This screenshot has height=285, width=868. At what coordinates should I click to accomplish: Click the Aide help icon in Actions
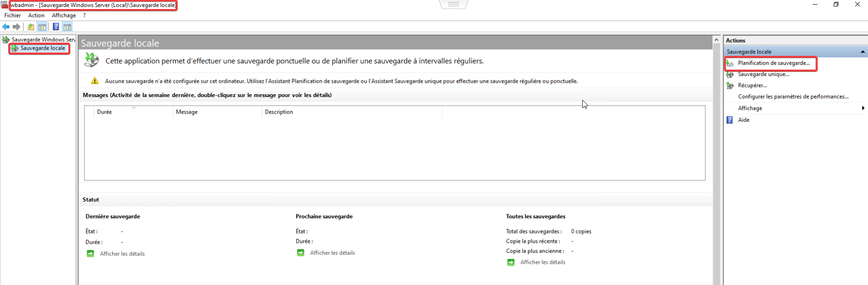730,120
